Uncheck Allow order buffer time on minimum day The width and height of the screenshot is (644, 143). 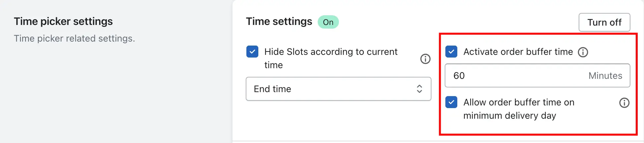click(451, 102)
